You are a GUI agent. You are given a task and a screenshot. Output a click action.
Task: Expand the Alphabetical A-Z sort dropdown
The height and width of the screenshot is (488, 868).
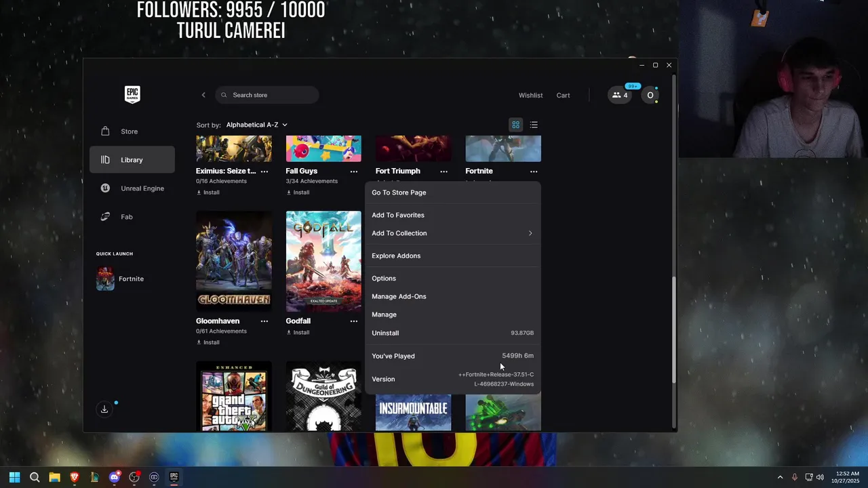click(257, 125)
